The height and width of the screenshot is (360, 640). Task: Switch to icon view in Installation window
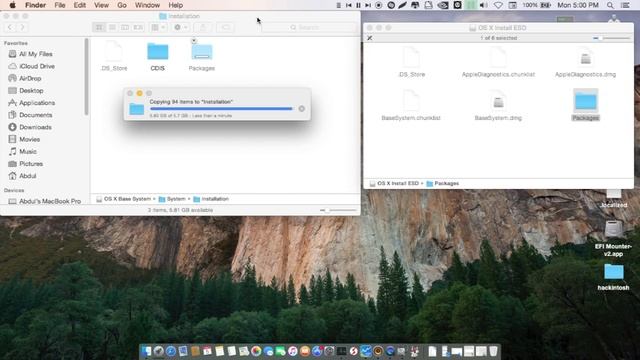tap(99, 27)
